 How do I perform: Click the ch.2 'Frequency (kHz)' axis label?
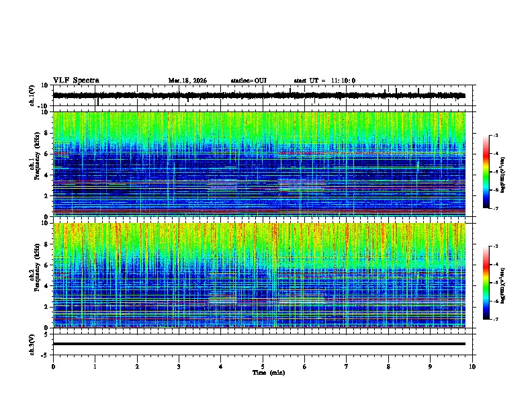coord(37,267)
